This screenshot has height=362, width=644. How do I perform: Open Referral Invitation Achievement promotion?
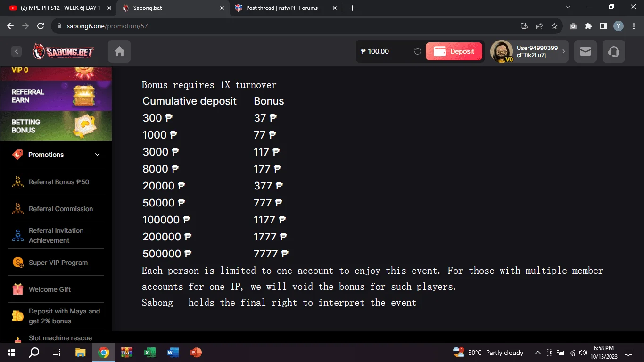click(x=56, y=236)
